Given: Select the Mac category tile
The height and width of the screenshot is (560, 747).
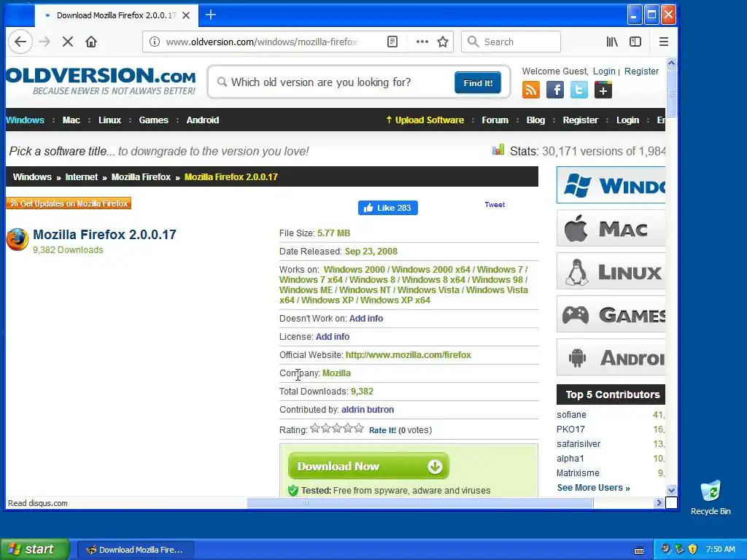Looking at the screenshot, I should point(611,228).
